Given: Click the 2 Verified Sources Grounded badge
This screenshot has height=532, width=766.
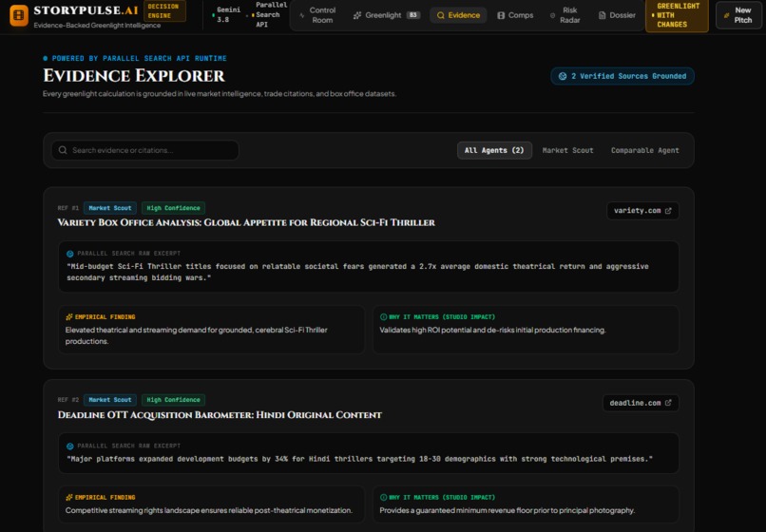Looking at the screenshot, I should coord(622,76).
